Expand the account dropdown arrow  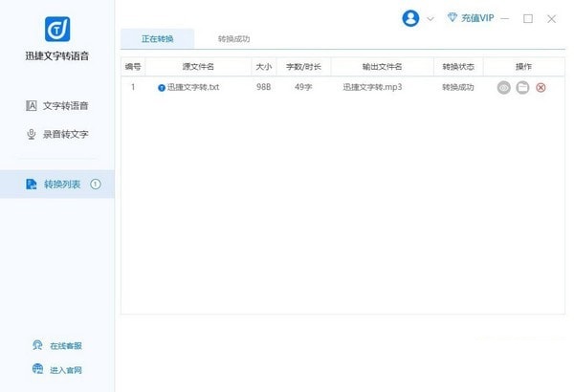point(430,18)
